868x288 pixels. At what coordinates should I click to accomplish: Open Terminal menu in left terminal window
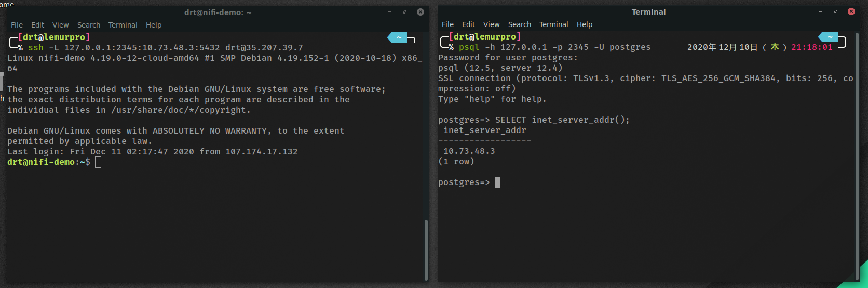123,25
